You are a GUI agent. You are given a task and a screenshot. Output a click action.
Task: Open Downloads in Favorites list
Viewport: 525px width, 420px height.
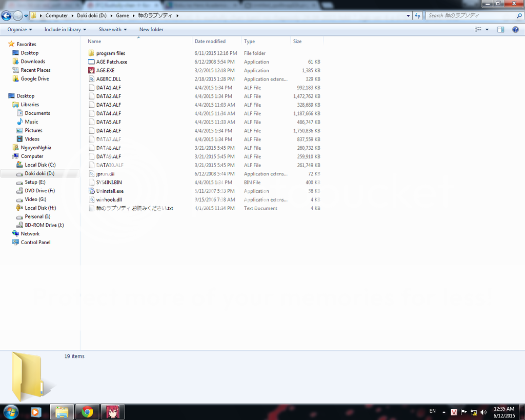[x=33, y=62]
